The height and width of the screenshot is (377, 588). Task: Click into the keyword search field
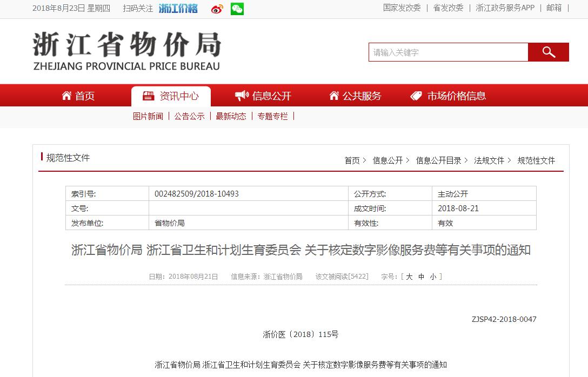448,52
